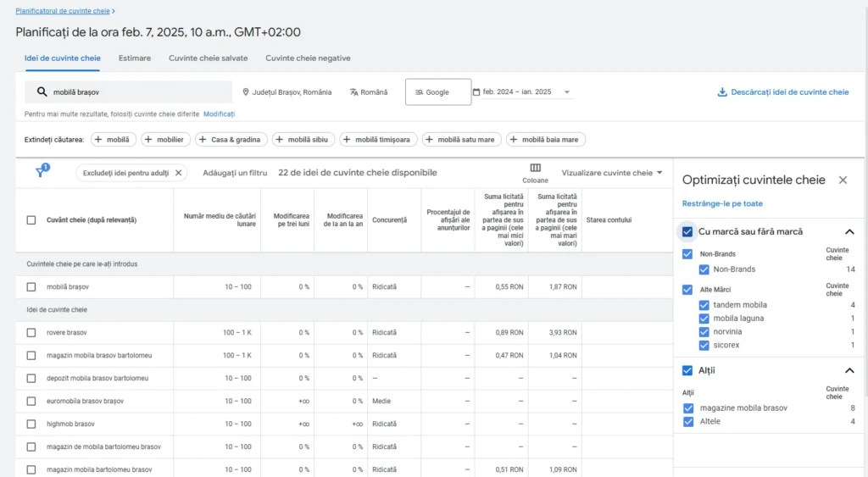Sort by the Concurență column header
Viewport: 868px width, 477px height.
(x=390, y=220)
